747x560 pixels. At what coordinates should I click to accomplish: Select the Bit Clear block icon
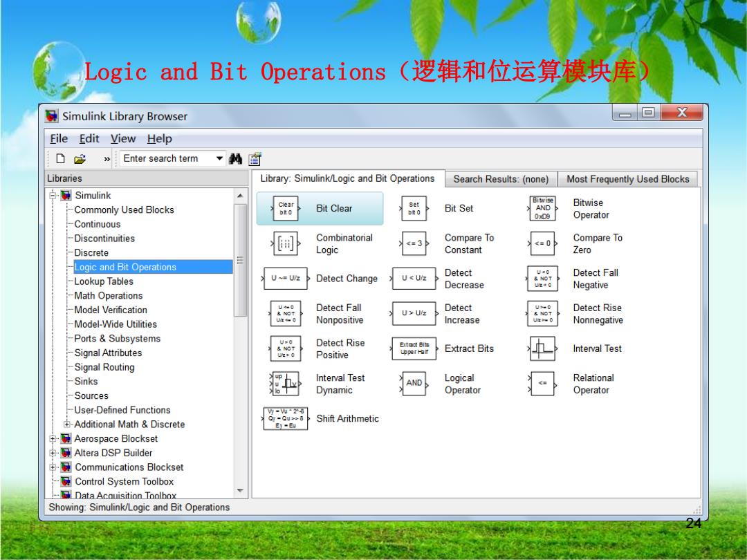[x=286, y=209]
